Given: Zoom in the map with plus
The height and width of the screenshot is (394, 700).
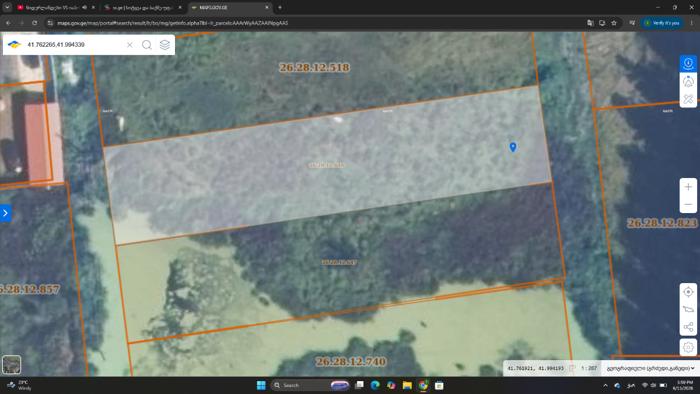Looking at the screenshot, I should (x=688, y=187).
